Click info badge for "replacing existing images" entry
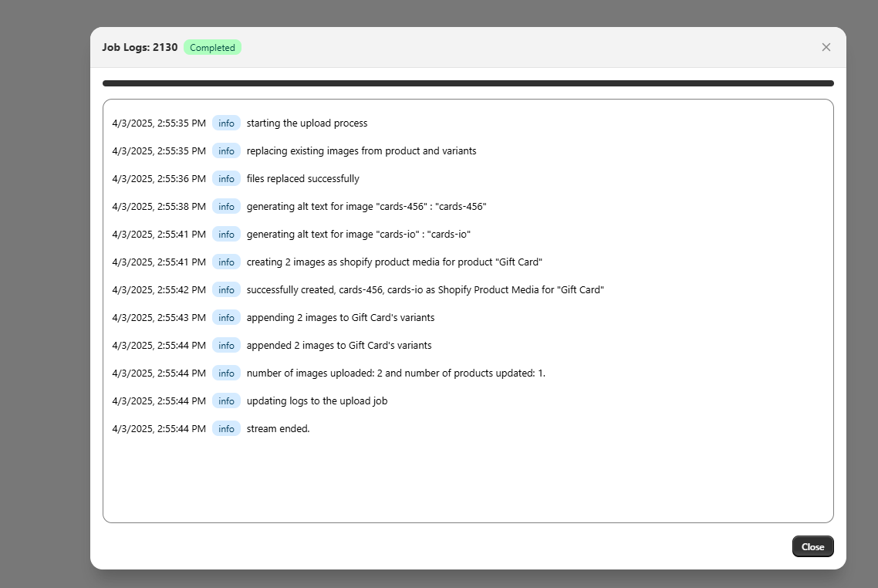Viewport: 878px width, 588px height. click(x=226, y=151)
